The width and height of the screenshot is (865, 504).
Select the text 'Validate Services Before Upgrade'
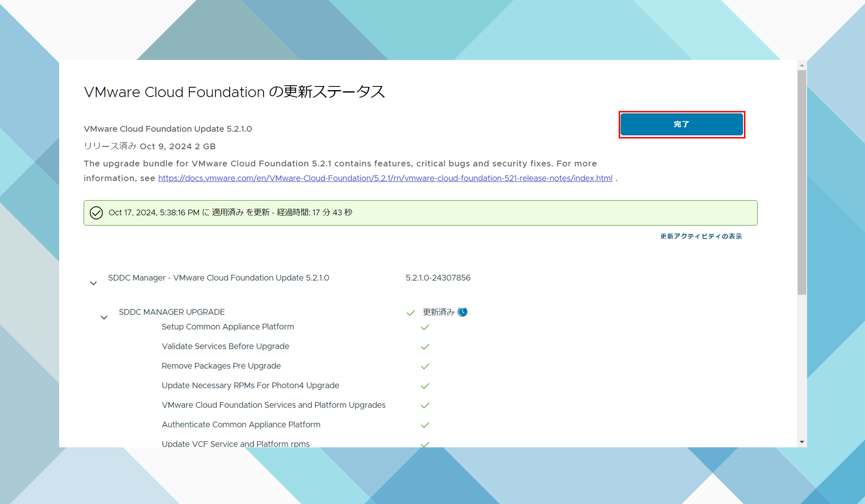[226, 346]
